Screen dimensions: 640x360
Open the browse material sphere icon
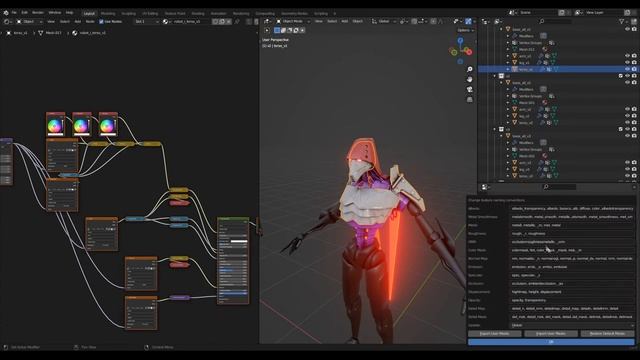coord(165,21)
